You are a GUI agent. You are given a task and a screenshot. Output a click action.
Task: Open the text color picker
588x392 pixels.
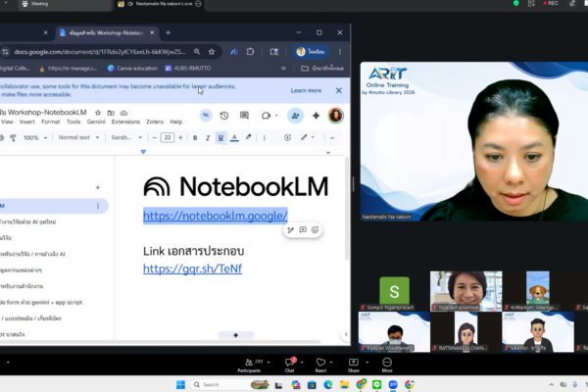tap(234, 138)
